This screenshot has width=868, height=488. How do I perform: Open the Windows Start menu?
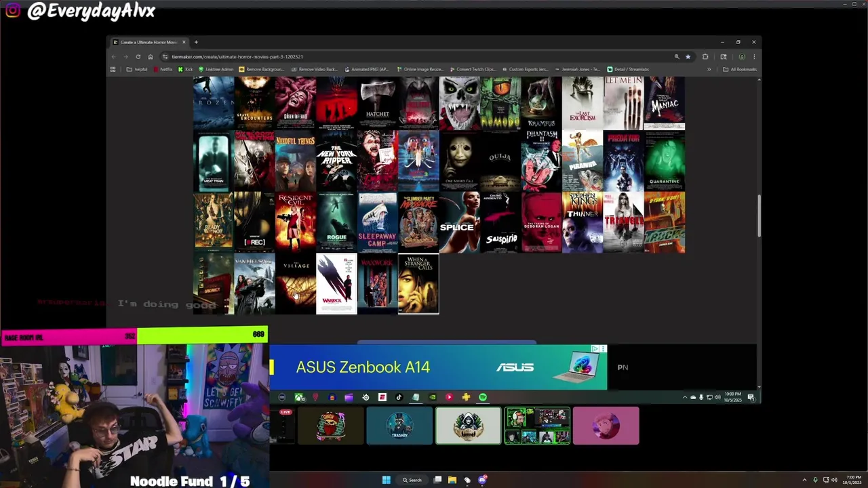click(x=387, y=480)
